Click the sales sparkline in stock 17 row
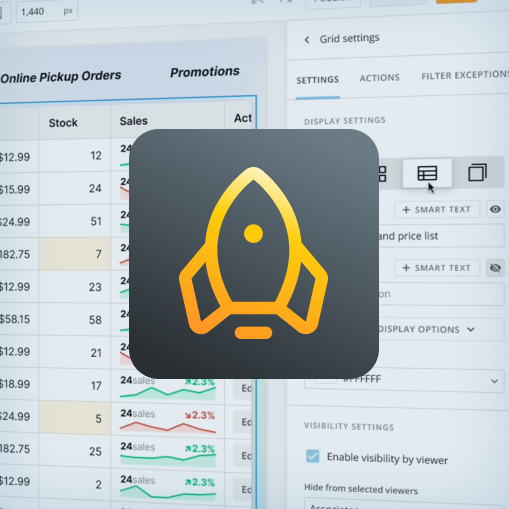Image resolution: width=509 pixels, height=509 pixels. [168, 392]
